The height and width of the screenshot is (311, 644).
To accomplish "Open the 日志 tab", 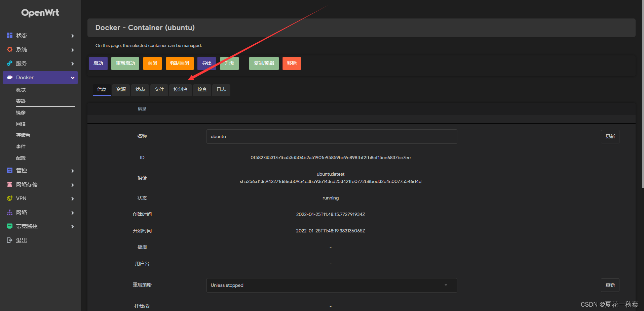I will 221,89.
